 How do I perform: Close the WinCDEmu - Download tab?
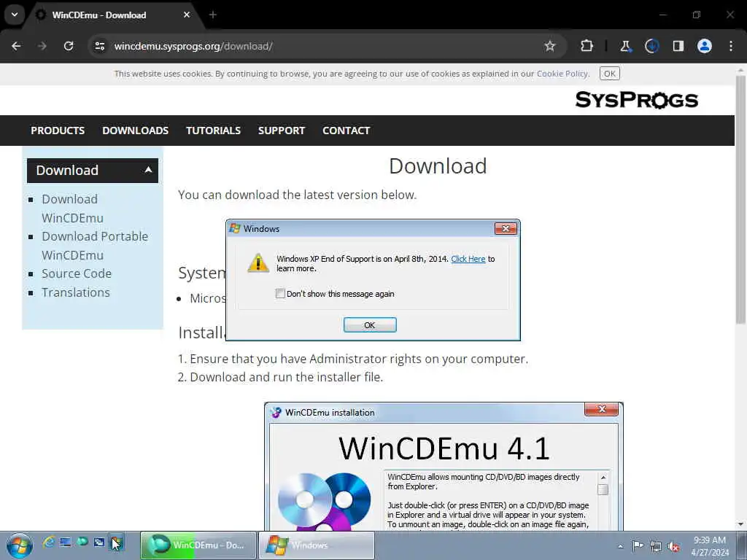point(187,15)
